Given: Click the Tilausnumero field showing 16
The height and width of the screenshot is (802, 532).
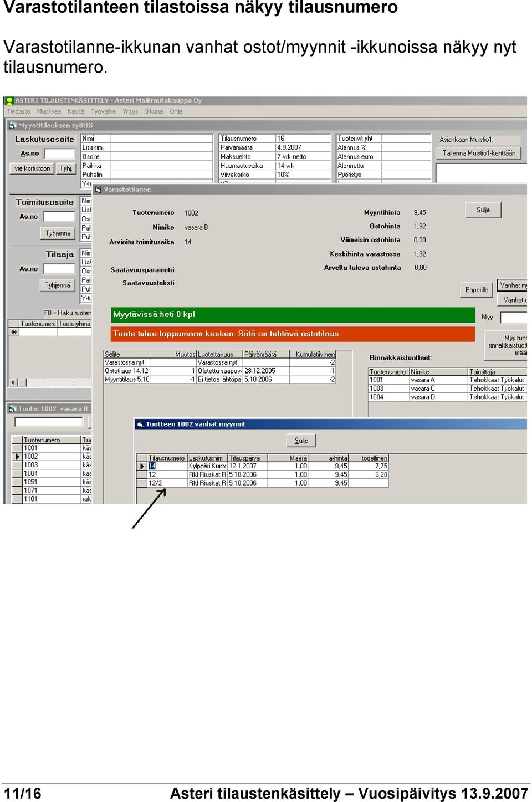Looking at the screenshot, I should [x=303, y=139].
